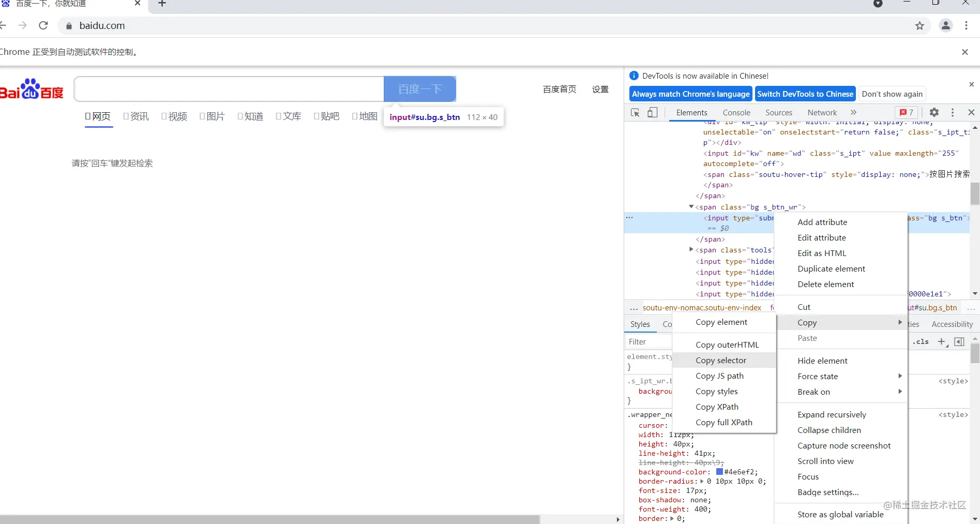Open the 资讯 category link
The width and height of the screenshot is (980, 524).
(136, 116)
